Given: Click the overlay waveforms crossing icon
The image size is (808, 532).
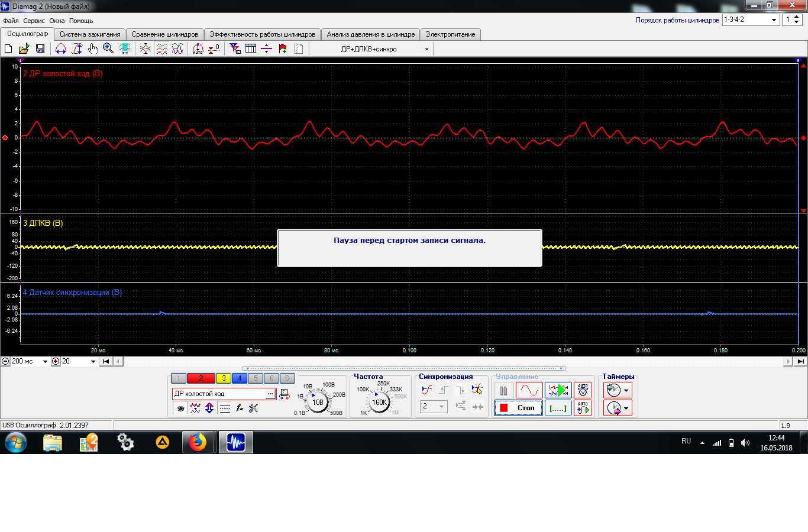Looking at the screenshot, I should [146, 48].
